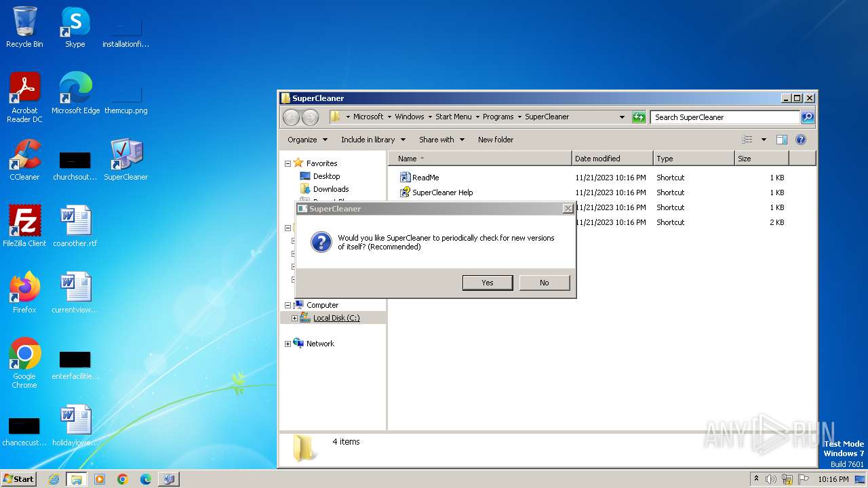The image size is (868, 488).
Task: Open Desktop under Favorites
Action: click(320, 176)
